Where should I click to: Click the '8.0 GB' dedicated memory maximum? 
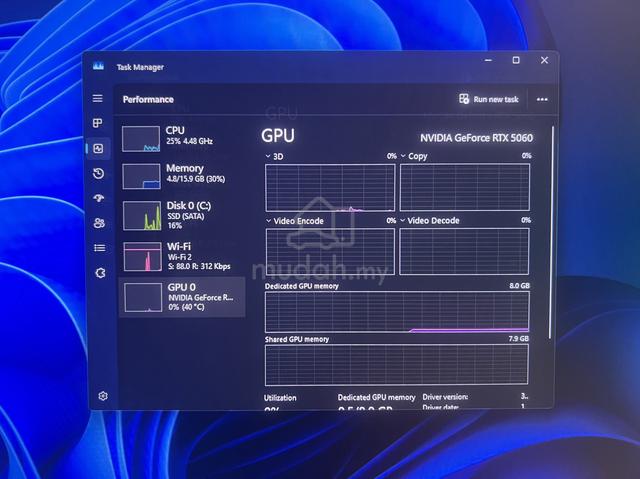[519, 286]
